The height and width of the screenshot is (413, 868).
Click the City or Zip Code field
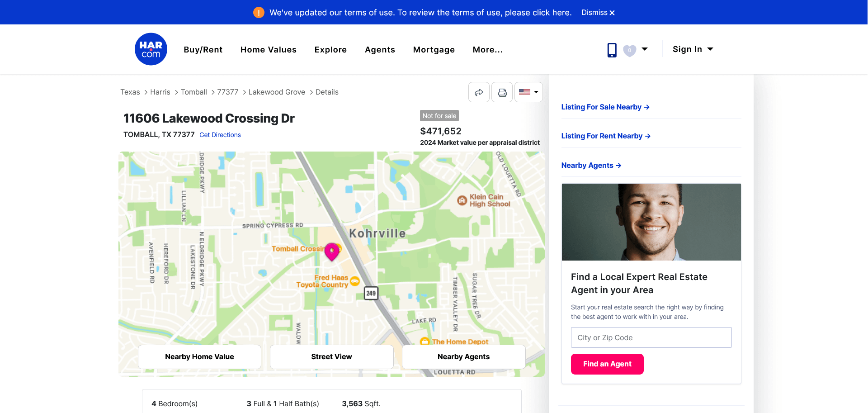tap(651, 337)
